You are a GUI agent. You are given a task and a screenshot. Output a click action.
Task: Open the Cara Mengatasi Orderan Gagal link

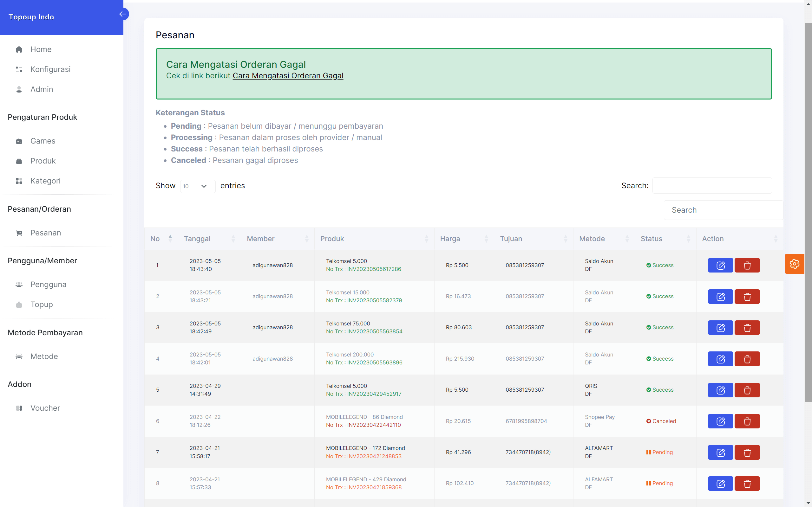pos(288,76)
